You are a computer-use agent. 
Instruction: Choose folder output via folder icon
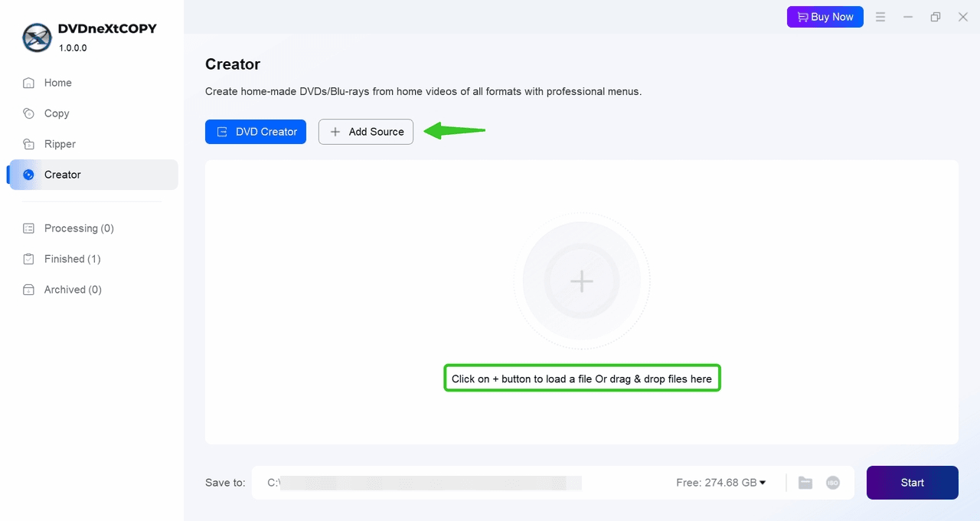click(805, 483)
